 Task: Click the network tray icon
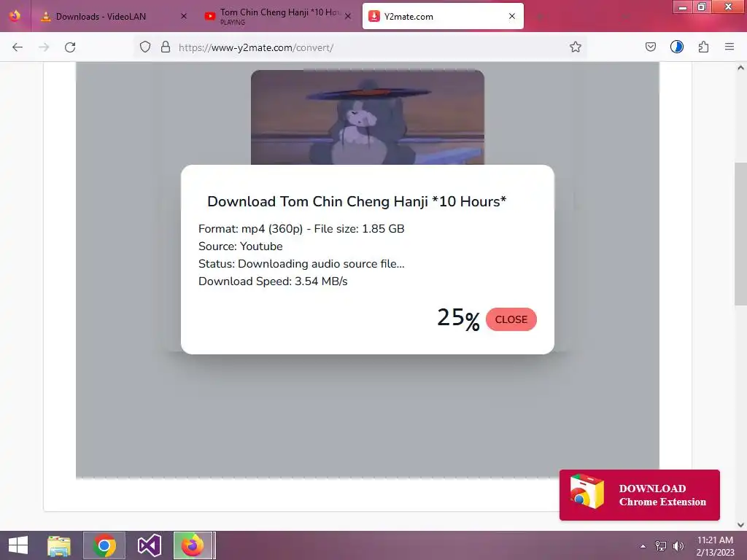[x=661, y=545]
